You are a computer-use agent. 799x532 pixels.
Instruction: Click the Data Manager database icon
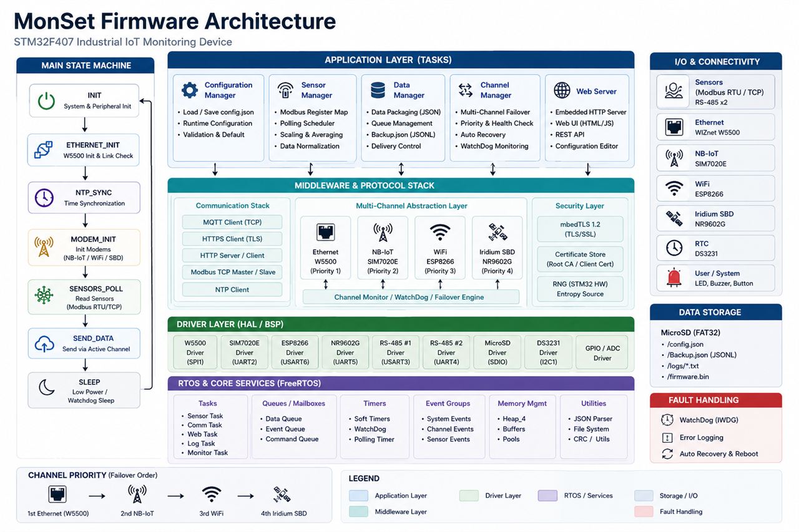[x=378, y=90]
